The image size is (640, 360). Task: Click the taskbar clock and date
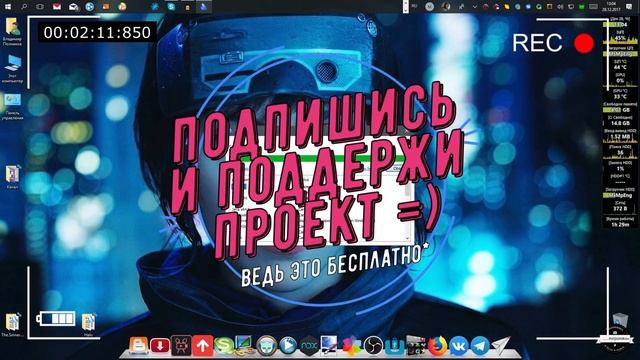(611, 7)
